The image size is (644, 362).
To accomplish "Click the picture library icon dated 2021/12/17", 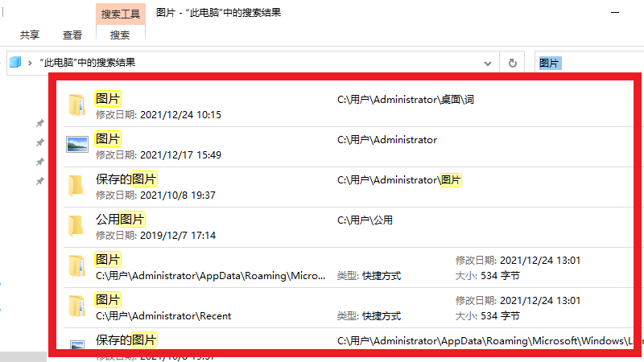I will (x=76, y=146).
